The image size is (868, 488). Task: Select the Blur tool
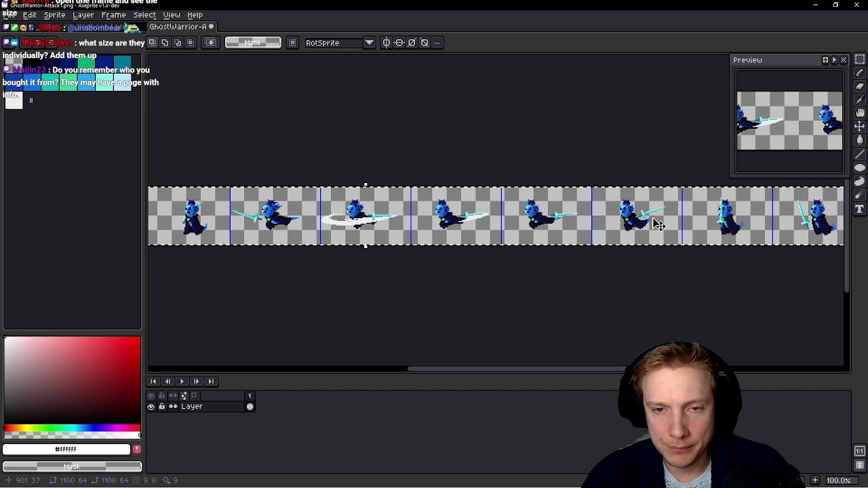tap(860, 195)
